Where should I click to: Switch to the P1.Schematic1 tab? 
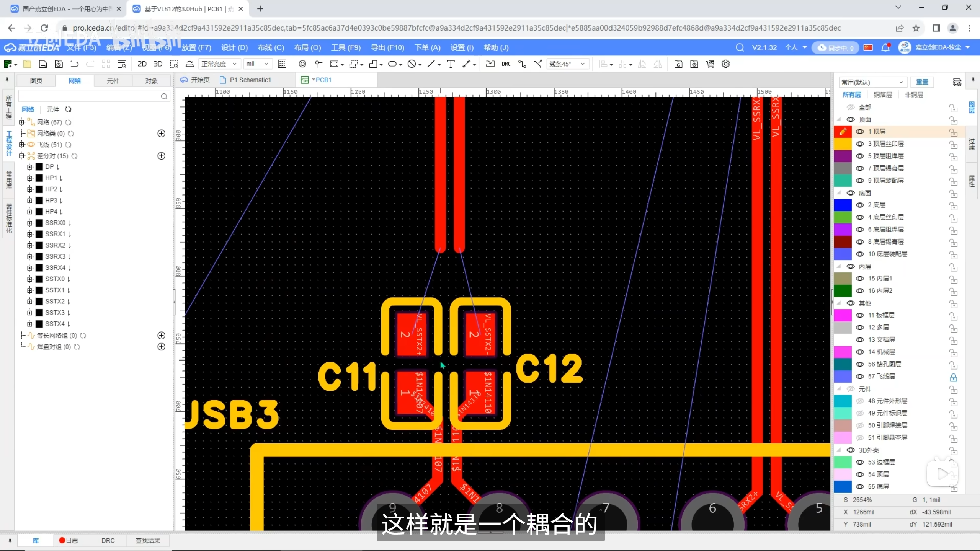[x=250, y=80]
